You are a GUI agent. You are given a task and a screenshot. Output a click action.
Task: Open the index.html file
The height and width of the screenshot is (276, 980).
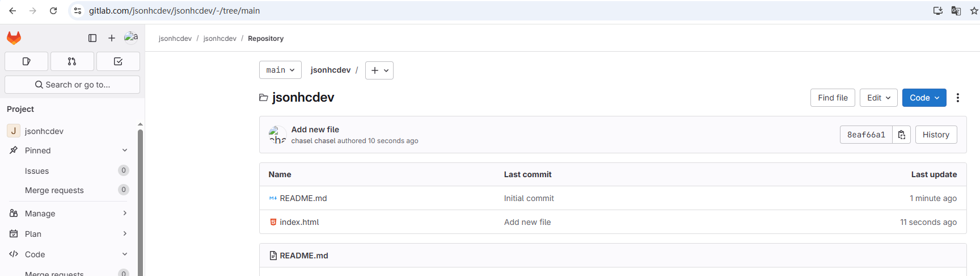tap(299, 222)
